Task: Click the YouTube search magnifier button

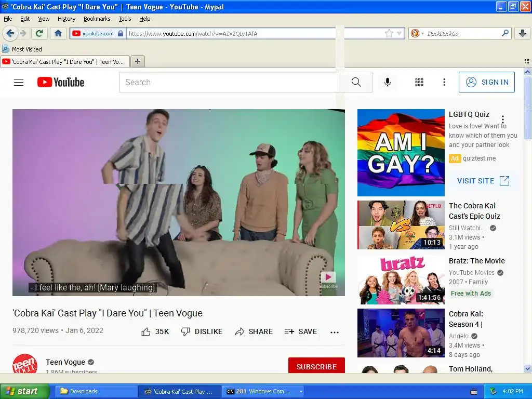Action: tap(356, 82)
